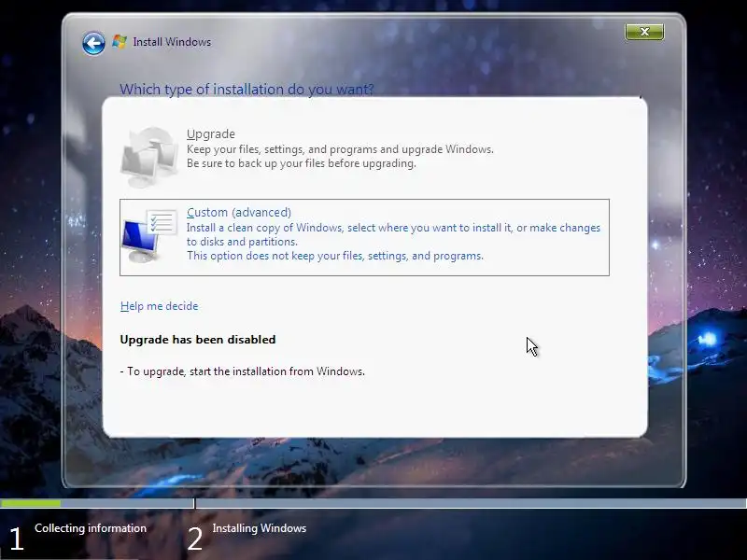Click the Installing Windows step label
The width and height of the screenshot is (747, 560).
point(260,528)
